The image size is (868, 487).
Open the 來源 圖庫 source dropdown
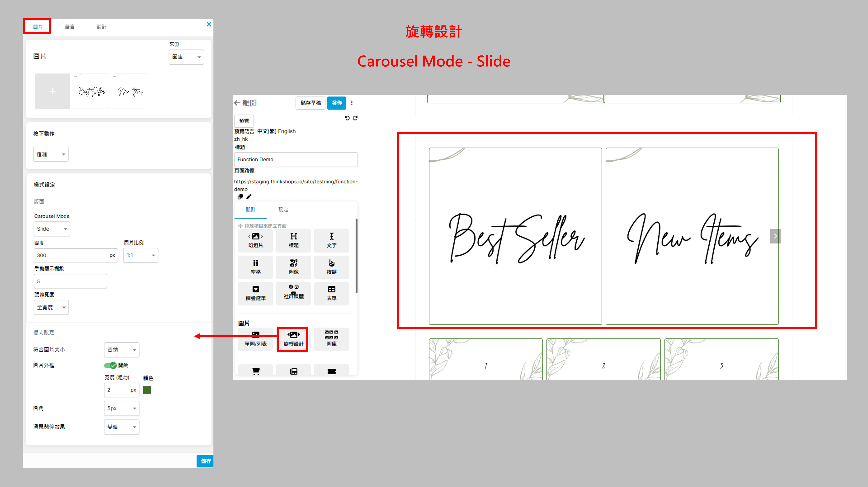pos(186,57)
